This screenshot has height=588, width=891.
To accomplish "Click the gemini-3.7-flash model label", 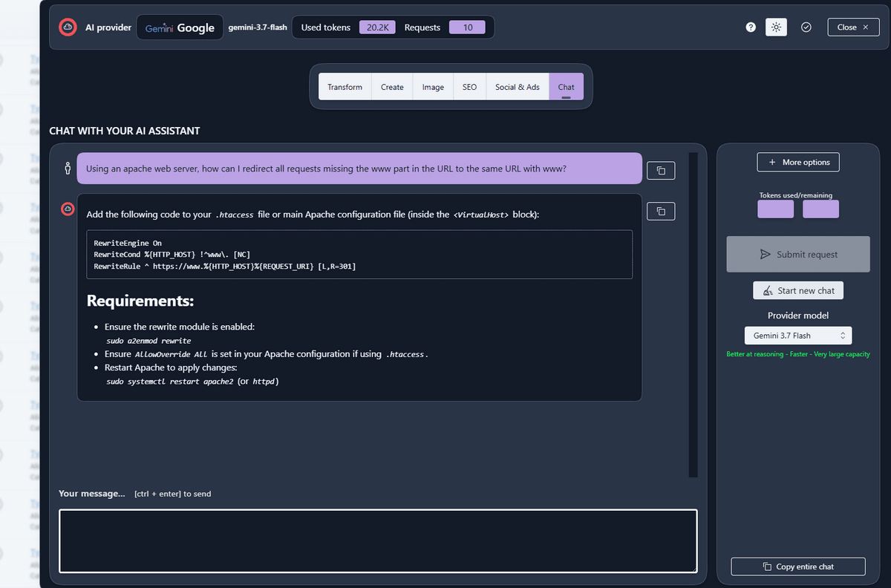I will pyautogui.click(x=258, y=27).
